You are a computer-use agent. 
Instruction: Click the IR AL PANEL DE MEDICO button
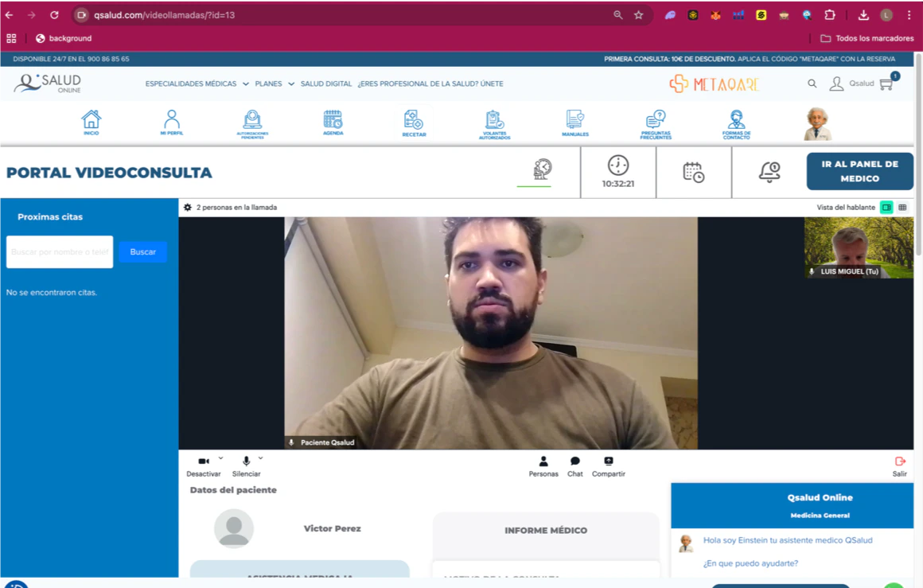click(x=859, y=171)
